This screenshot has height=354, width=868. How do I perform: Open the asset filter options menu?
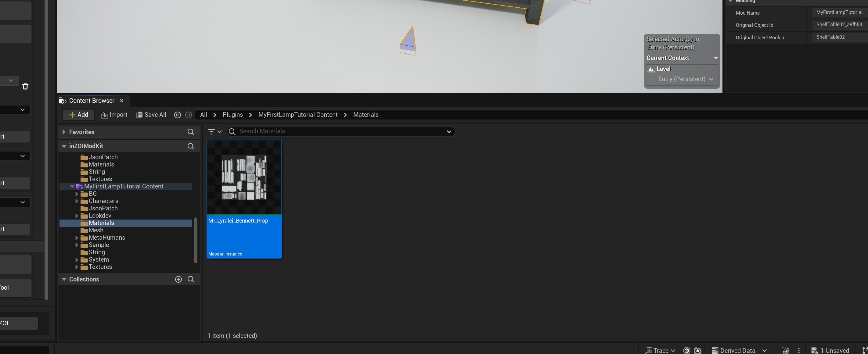(215, 132)
